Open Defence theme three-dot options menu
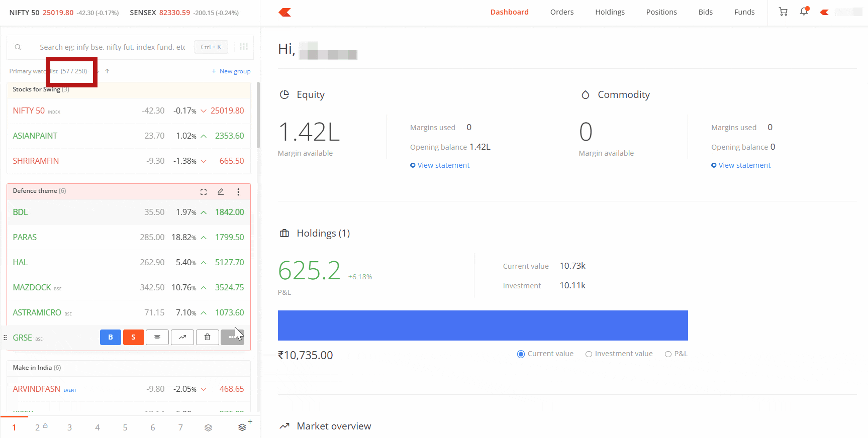The image size is (868, 438). (238, 192)
